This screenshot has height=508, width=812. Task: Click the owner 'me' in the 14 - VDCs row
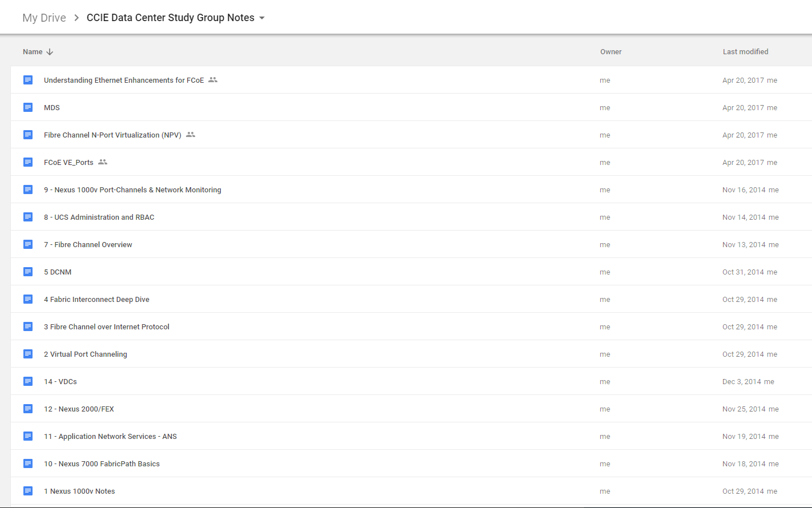(605, 382)
